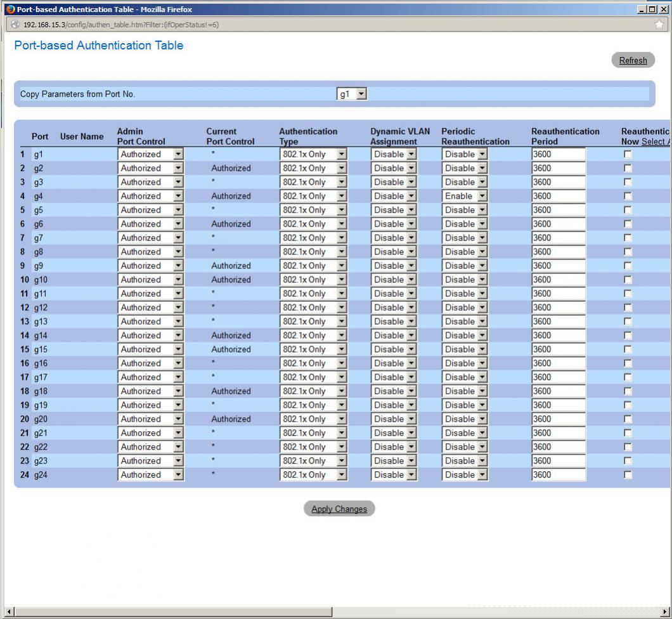The image size is (672, 619).
Task: Click horizontal scrollbar right arrow
Action: point(665,611)
